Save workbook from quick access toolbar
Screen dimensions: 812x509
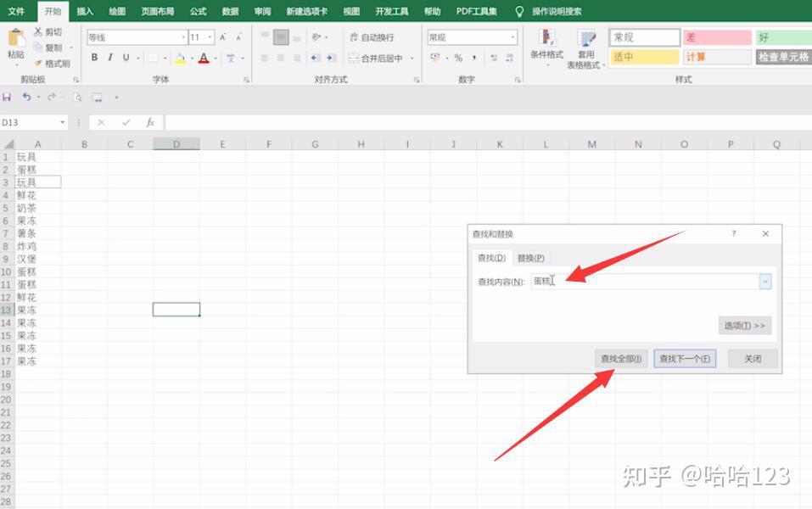[x=7, y=97]
